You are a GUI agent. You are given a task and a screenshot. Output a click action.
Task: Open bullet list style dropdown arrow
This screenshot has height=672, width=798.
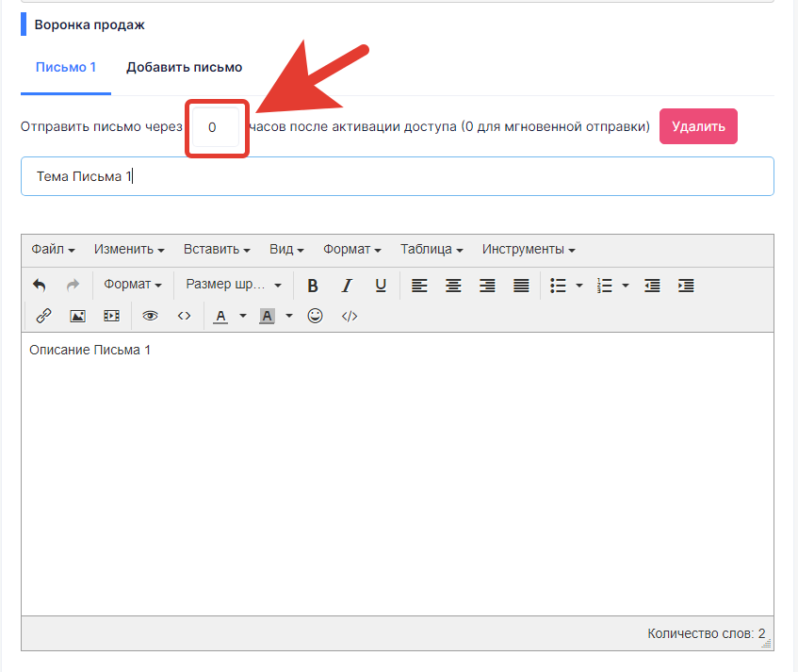click(x=579, y=286)
